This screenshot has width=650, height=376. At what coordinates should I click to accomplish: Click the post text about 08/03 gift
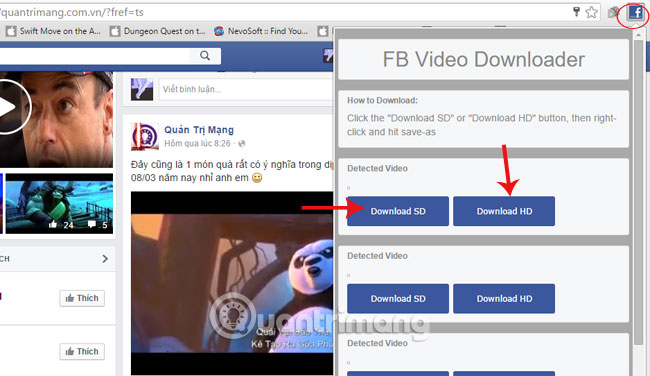pyautogui.click(x=232, y=171)
